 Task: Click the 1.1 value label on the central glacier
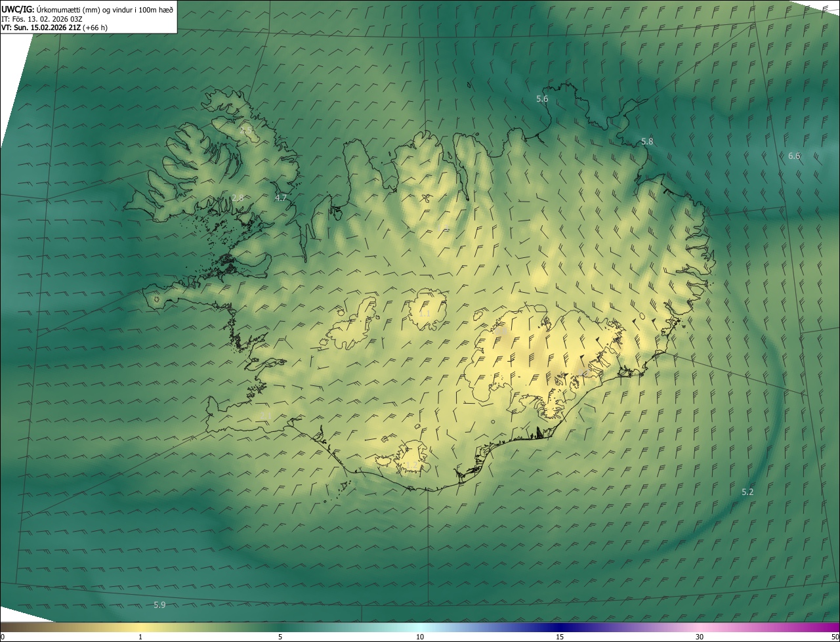[425, 314]
